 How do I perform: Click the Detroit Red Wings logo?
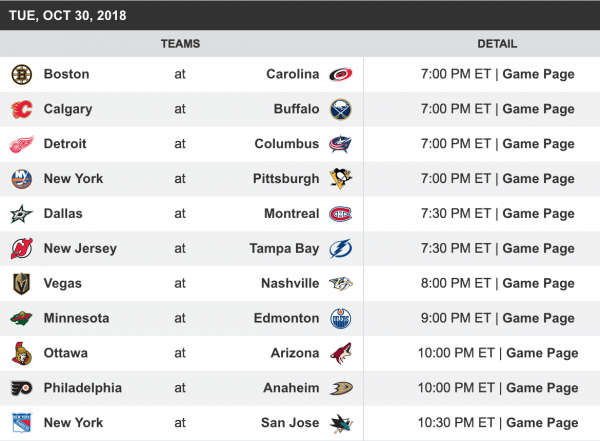[x=21, y=144]
